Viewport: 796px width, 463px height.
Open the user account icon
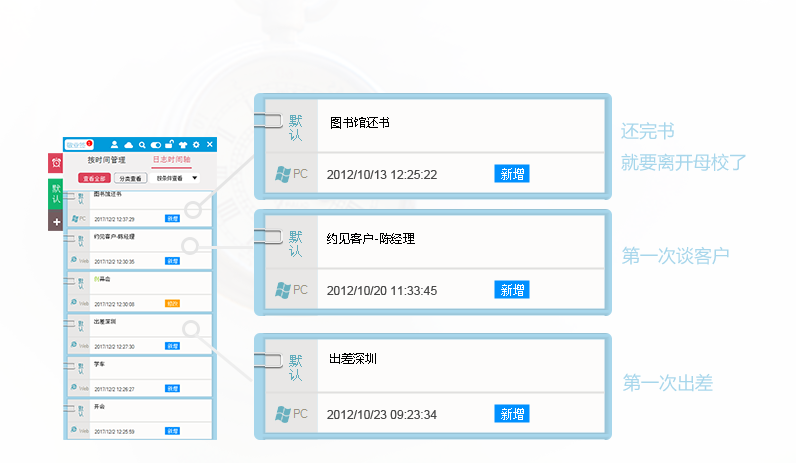click(x=114, y=145)
